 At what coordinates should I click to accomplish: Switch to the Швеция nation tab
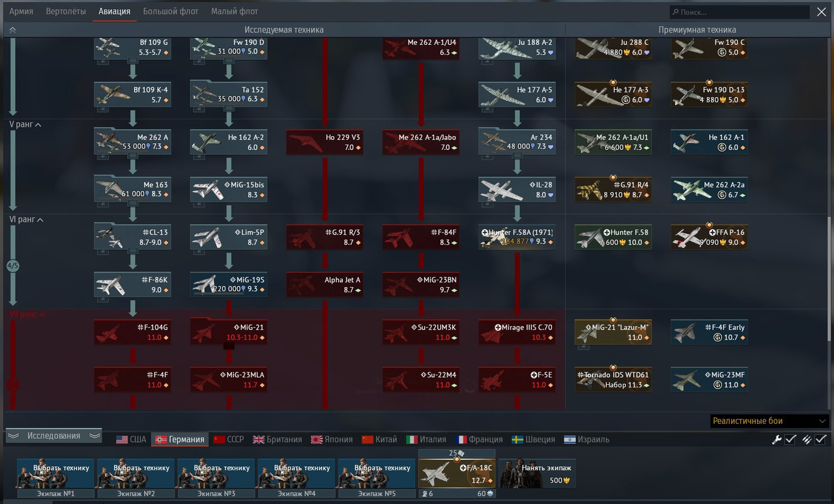click(534, 440)
